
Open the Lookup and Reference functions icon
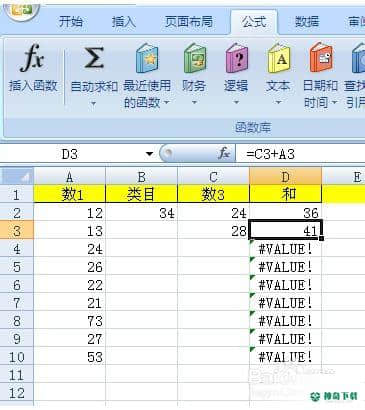tap(358, 59)
